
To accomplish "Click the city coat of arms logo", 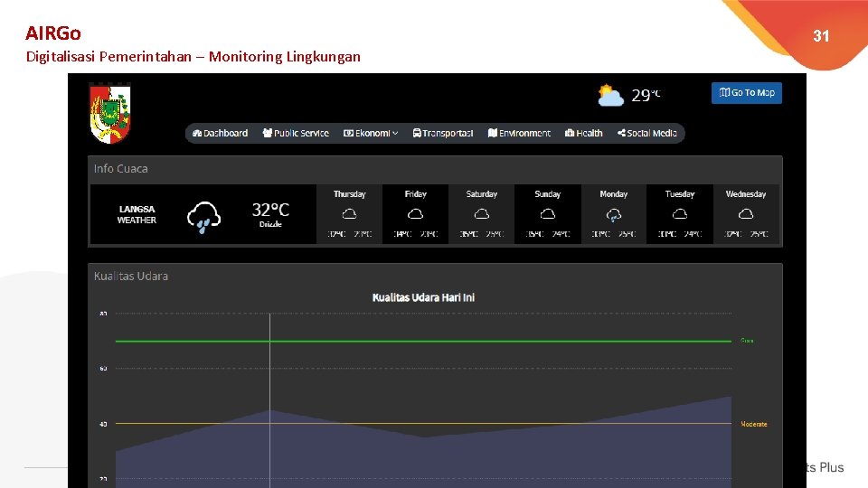I will [x=110, y=114].
